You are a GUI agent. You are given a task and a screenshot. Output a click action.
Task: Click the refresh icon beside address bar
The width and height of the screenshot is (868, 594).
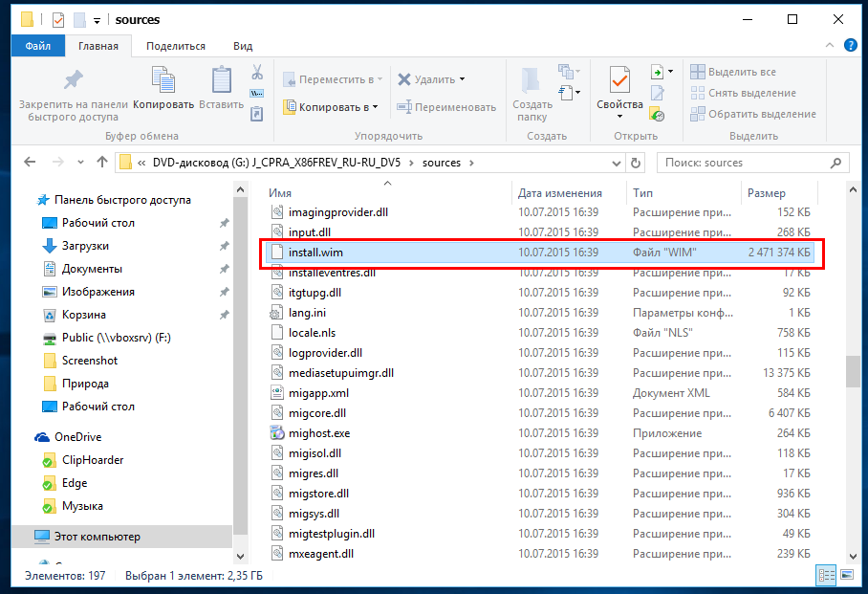637,163
